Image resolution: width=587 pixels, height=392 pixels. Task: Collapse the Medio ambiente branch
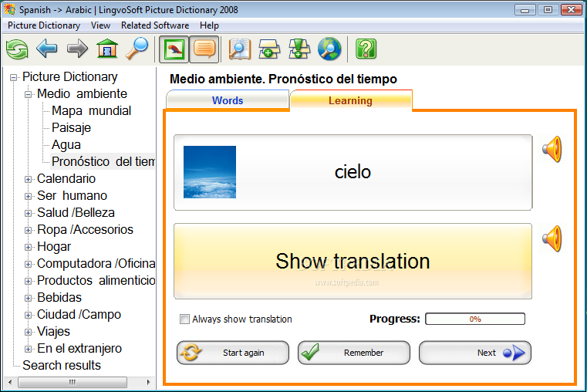point(28,94)
